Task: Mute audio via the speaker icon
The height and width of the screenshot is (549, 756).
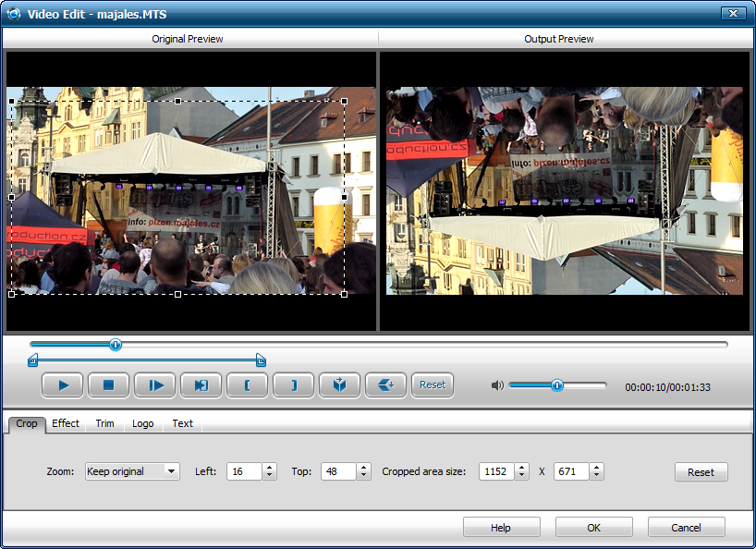Action: [x=497, y=385]
